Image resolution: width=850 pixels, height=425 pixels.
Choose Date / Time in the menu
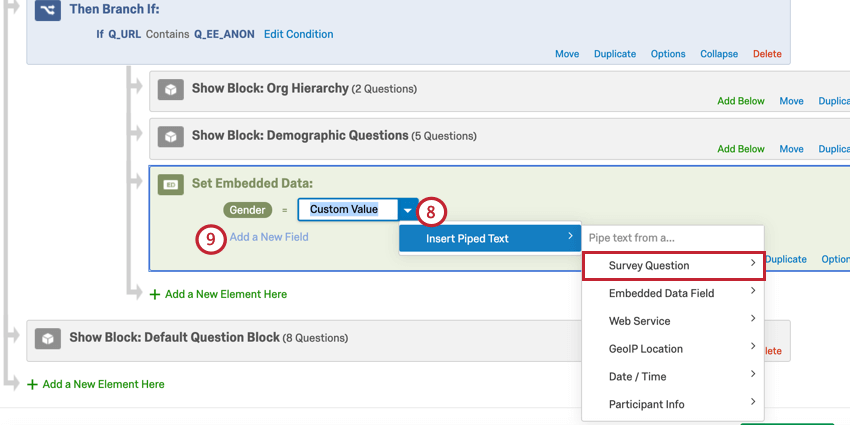673,377
